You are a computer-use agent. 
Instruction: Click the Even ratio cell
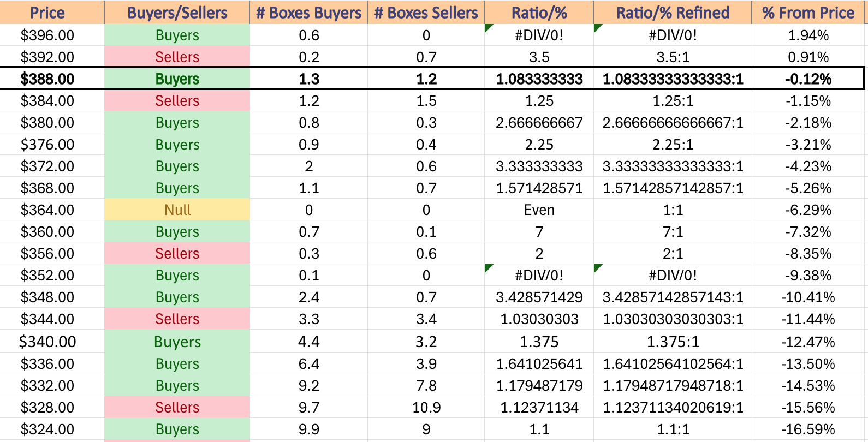(x=539, y=210)
